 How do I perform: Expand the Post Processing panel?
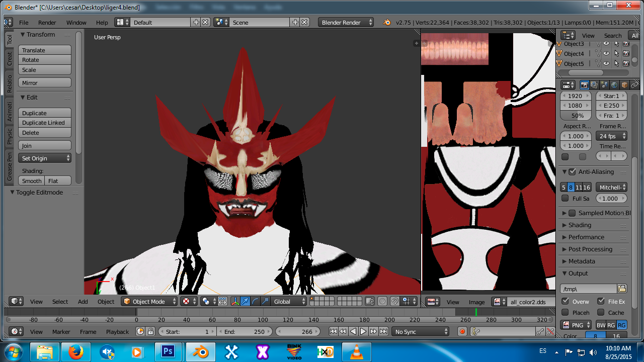coord(590,249)
